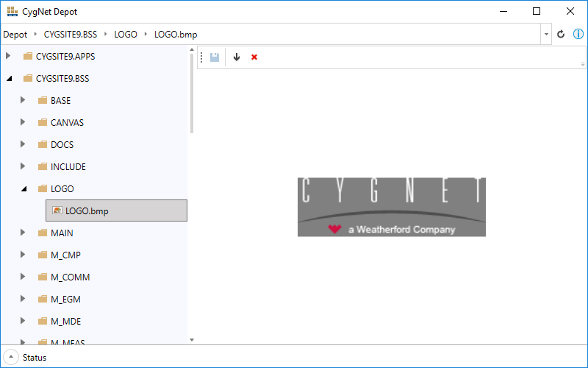Viewport: 588px width, 368px height.
Task: Click the M_COMM folder icon
Action: point(43,277)
